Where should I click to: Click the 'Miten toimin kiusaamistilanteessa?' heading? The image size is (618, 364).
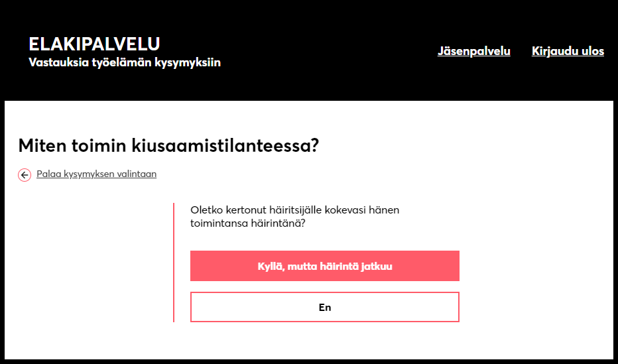168,146
